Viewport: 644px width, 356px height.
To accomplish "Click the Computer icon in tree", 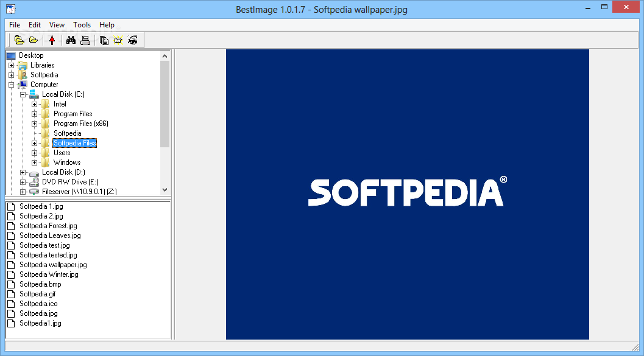I will (x=23, y=85).
